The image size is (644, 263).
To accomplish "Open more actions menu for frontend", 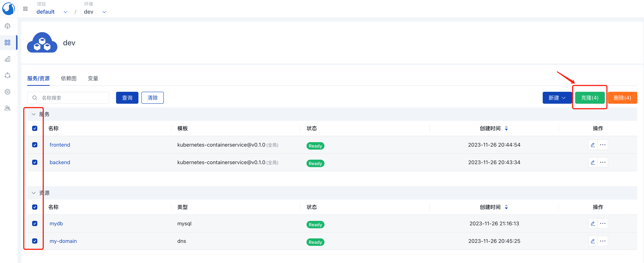I will (x=603, y=145).
